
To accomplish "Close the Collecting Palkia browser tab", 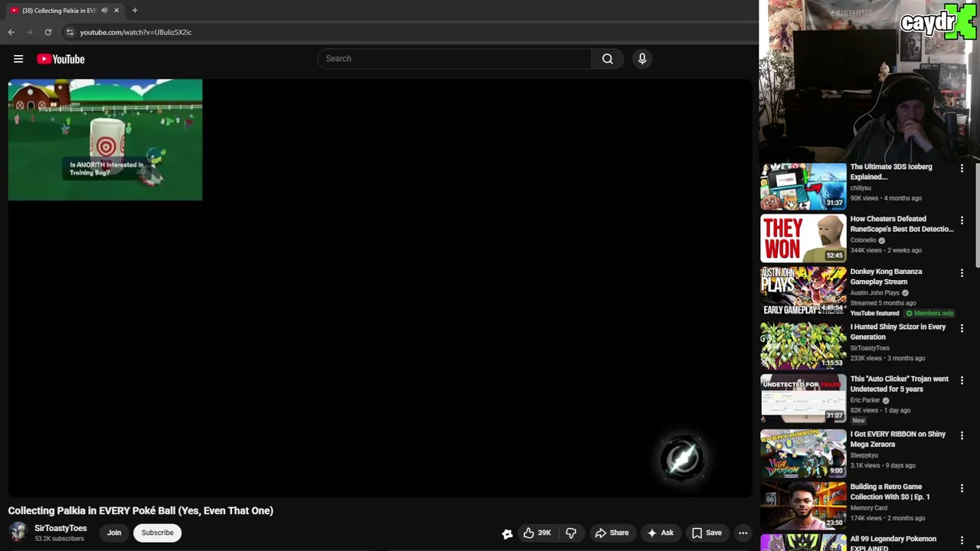I will pyautogui.click(x=116, y=11).
